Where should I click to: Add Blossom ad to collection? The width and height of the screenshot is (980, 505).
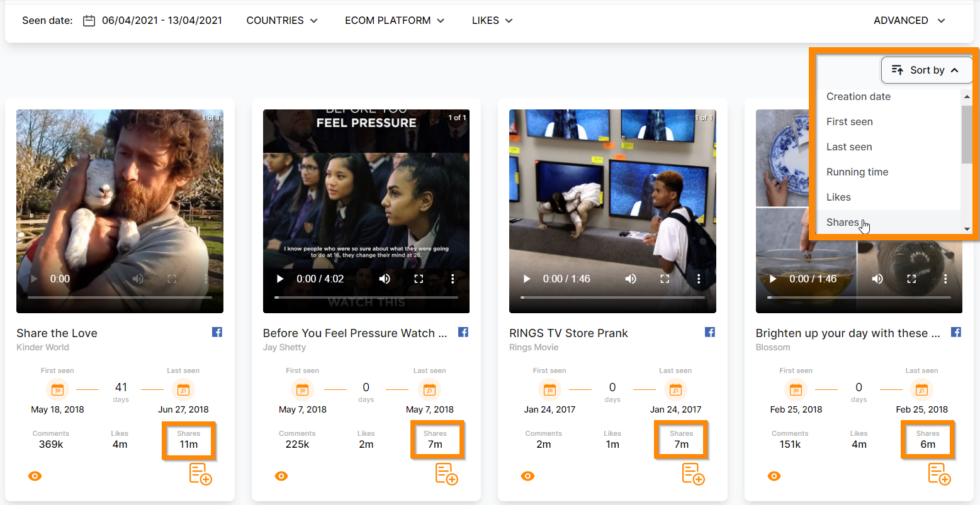tap(940, 474)
